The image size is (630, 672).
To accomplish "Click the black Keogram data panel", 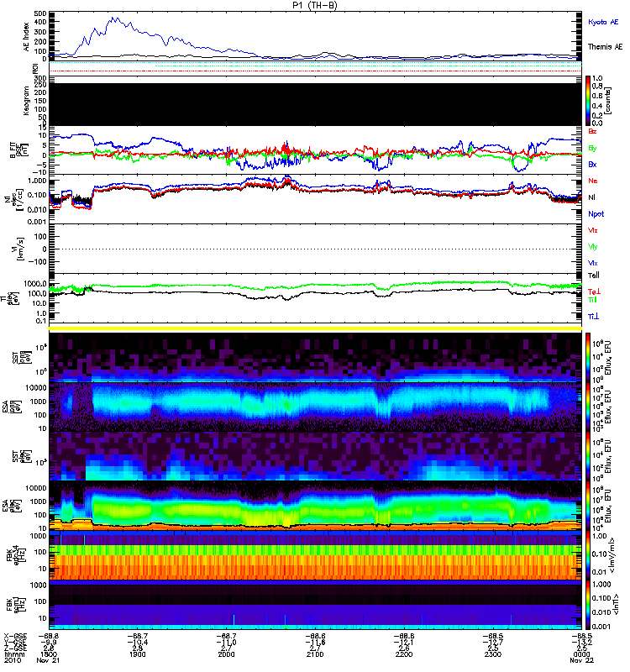I will tap(315, 104).
